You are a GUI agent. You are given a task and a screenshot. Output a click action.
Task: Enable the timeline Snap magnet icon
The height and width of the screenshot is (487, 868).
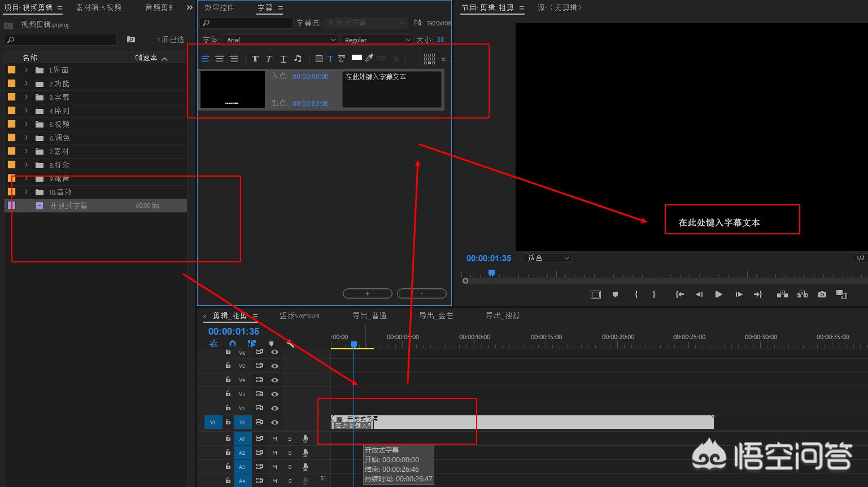point(233,344)
